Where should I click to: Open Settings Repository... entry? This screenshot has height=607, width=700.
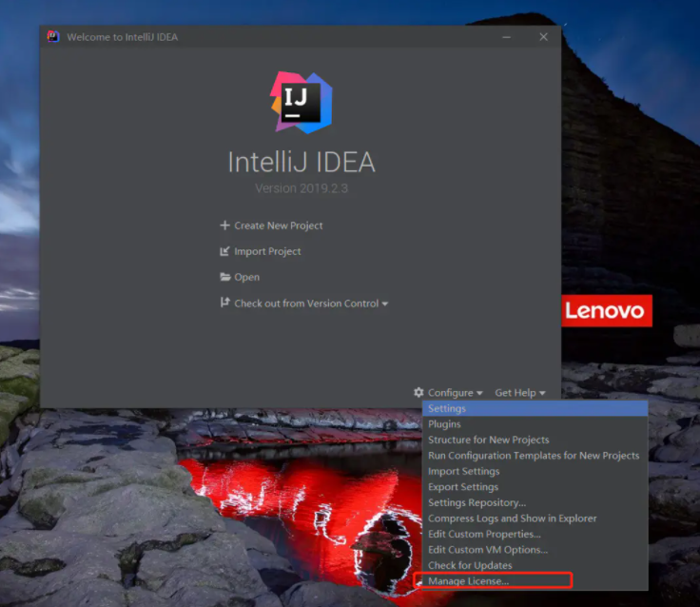(535, 502)
